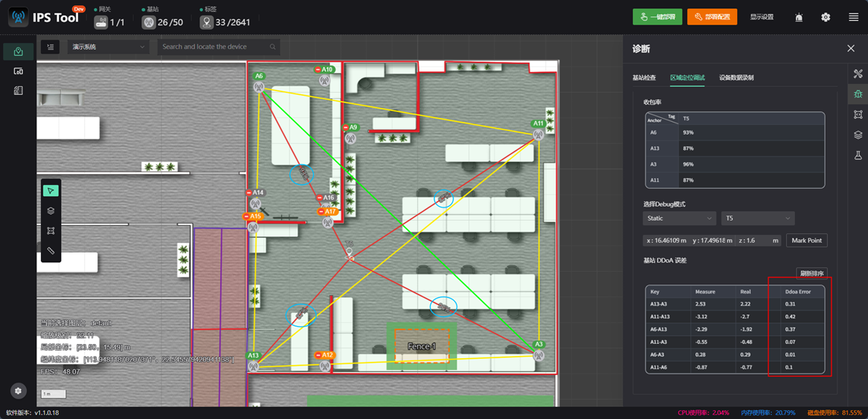Click the A6-A13 key cell
This screenshot has width=868, height=419.
(668, 329)
